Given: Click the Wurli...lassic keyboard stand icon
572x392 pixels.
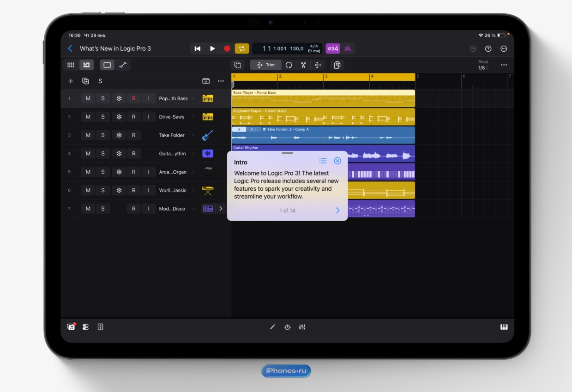Looking at the screenshot, I should (208, 190).
